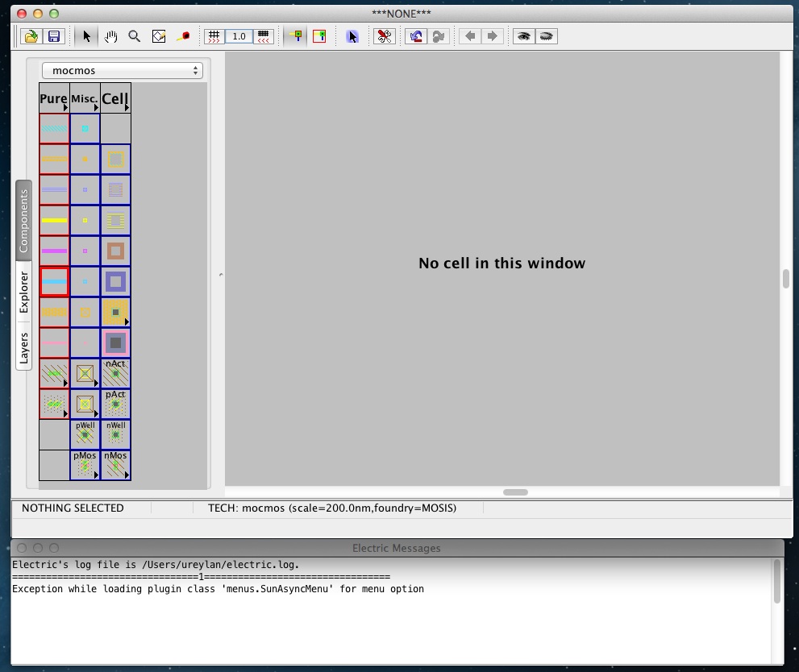Image resolution: width=799 pixels, height=672 pixels.
Task: Activate the zoom magnifier tool
Action: pos(135,36)
